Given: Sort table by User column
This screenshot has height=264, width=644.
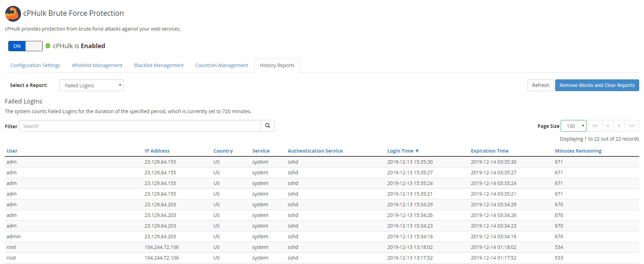Looking at the screenshot, I should coord(12,151).
